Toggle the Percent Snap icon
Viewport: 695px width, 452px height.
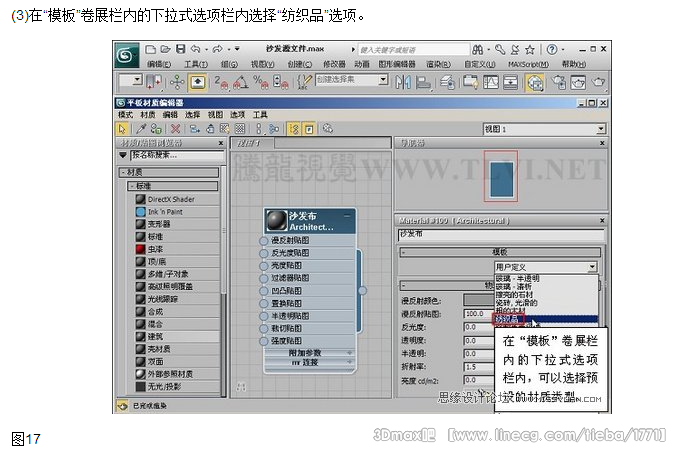[x=260, y=82]
